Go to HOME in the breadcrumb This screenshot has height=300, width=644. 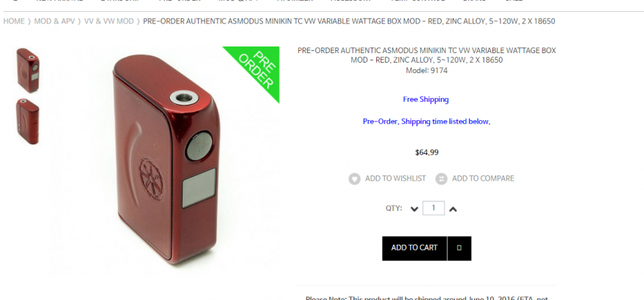(x=14, y=21)
